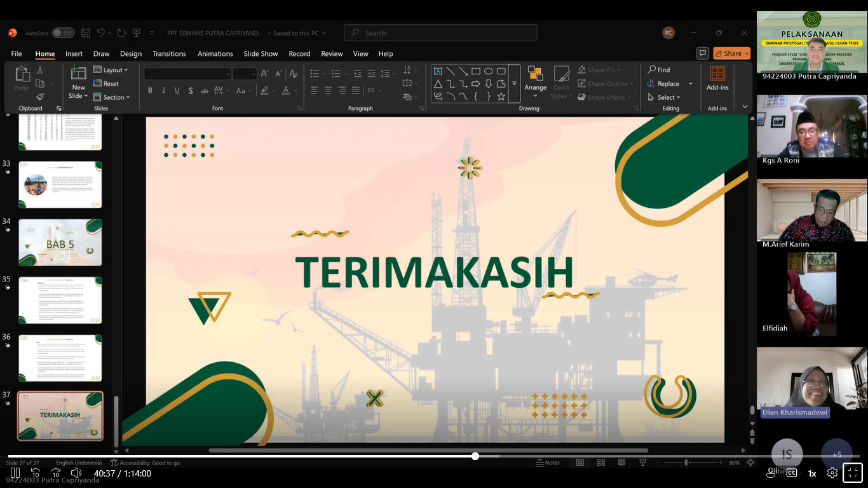This screenshot has width=868, height=488.
Task: Click the video playback progress bar handle
Action: coord(475,456)
